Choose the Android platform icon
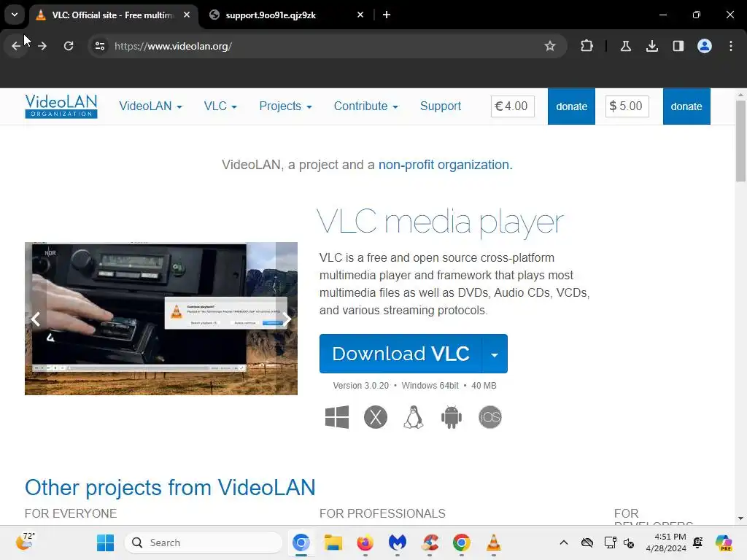Image resolution: width=747 pixels, height=560 pixels. coord(451,417)
